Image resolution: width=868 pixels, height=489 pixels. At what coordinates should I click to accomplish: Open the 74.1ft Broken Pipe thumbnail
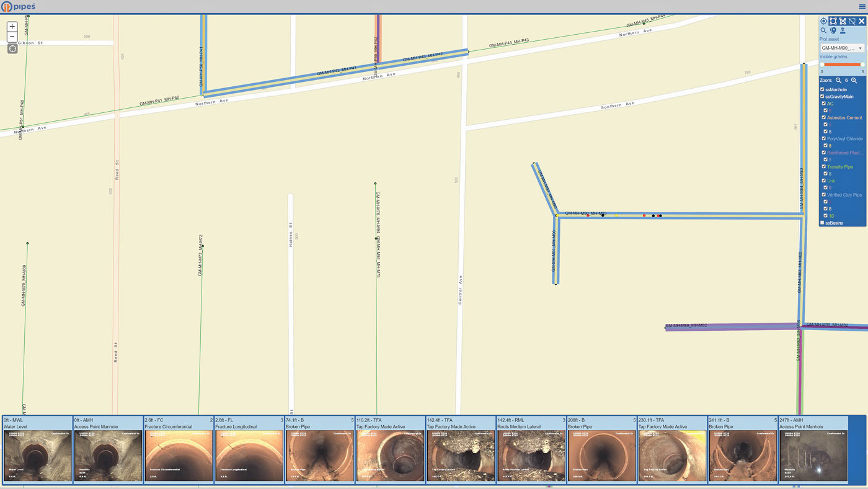[x=319, y=455]
